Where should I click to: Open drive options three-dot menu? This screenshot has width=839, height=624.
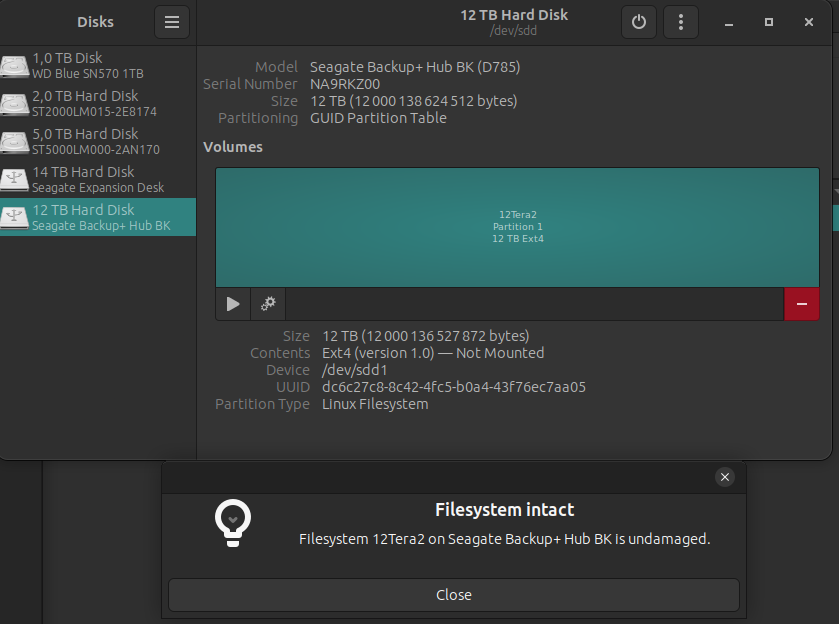[681, 22]
